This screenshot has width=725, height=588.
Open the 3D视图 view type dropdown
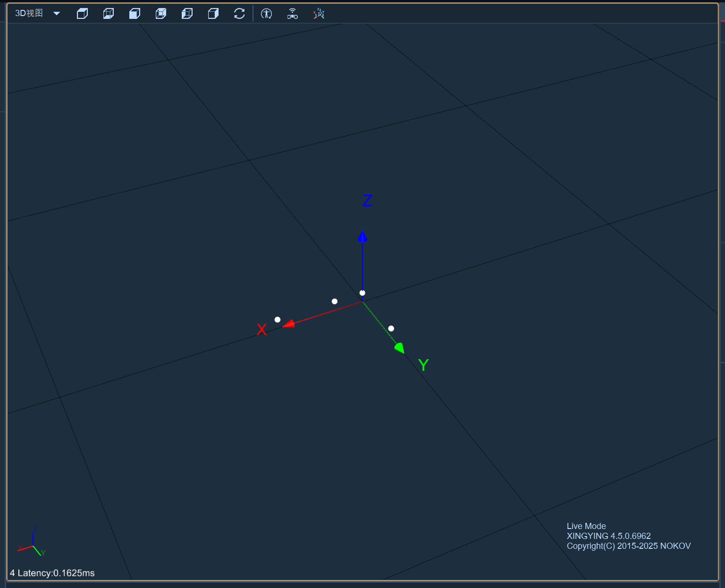click(x=38, y=13)
